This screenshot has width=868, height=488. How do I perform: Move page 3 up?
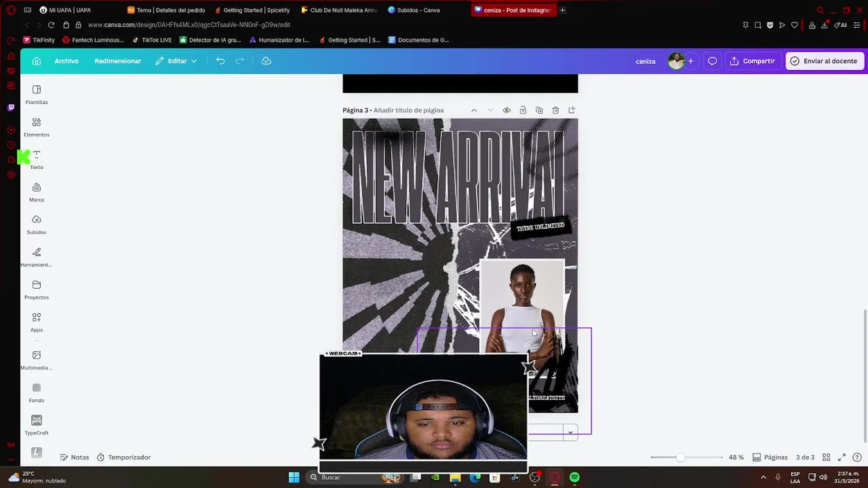pyautogui.click(x=474, y=110)
